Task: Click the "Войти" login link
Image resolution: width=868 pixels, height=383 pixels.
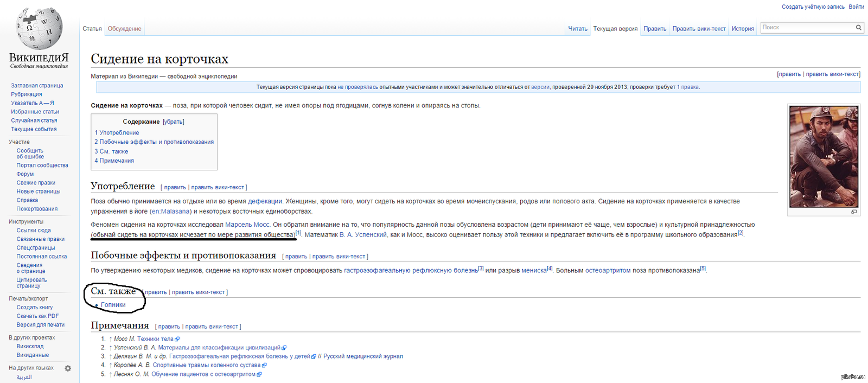Action: [856, 7]
